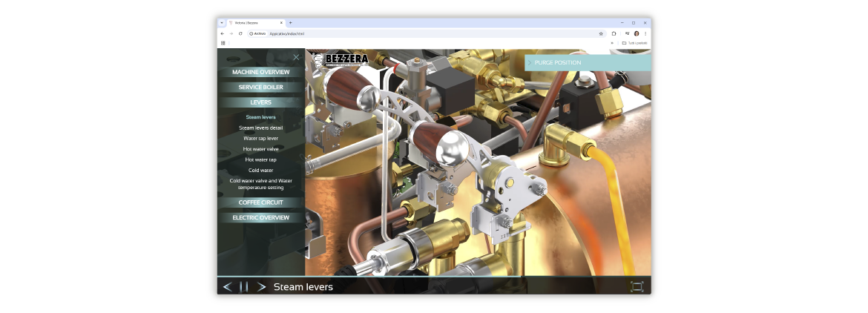The height and width of the screenshot is (313, 868).
Task: Expand the MACHINE OVERVIEW section
Action: tap(260, 72)
